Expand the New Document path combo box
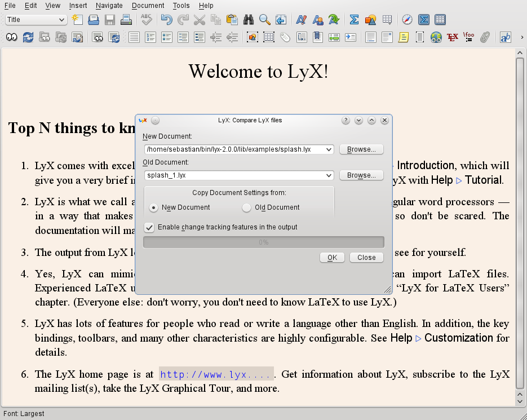 (x=329, y=149)
